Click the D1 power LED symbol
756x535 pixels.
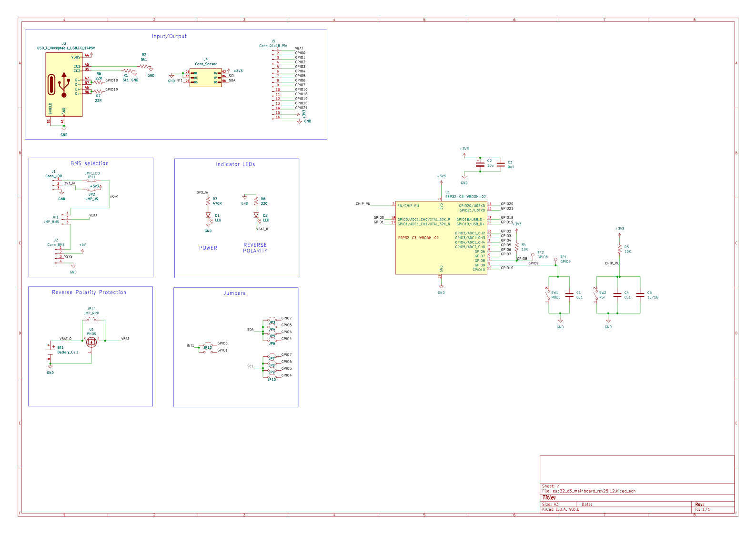[208, 216]
